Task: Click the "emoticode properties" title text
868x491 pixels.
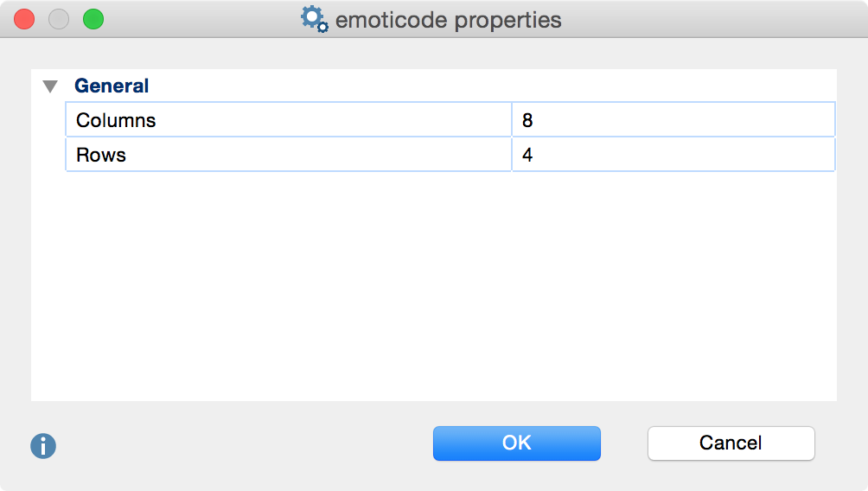Action: [x=448, y=20]
